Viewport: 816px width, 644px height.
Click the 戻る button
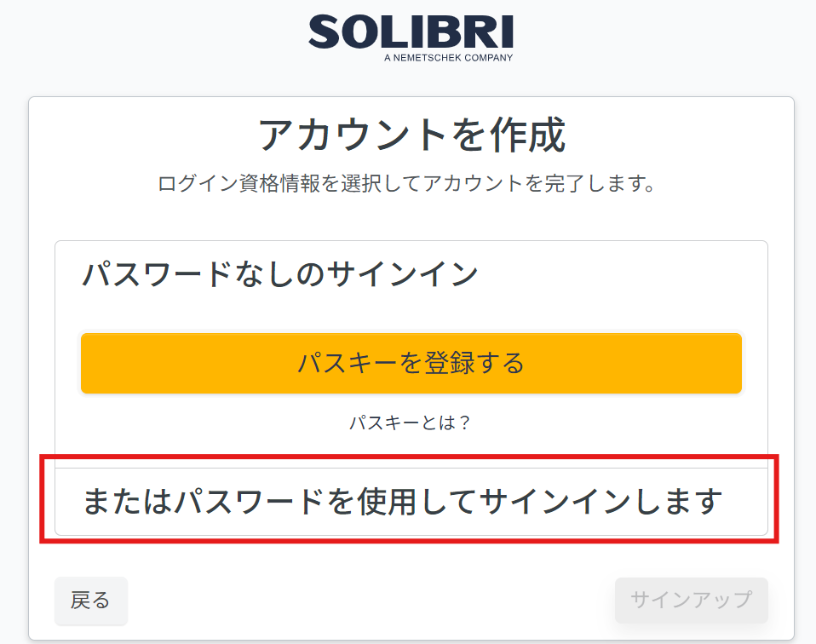[91, 601]
